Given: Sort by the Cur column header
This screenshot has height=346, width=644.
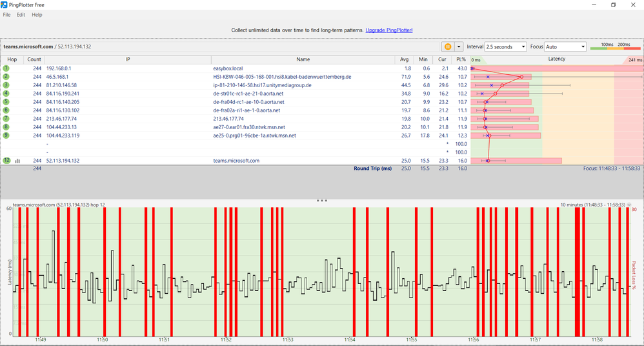Looking at the screenshot, I should click(x=442, y=59).
